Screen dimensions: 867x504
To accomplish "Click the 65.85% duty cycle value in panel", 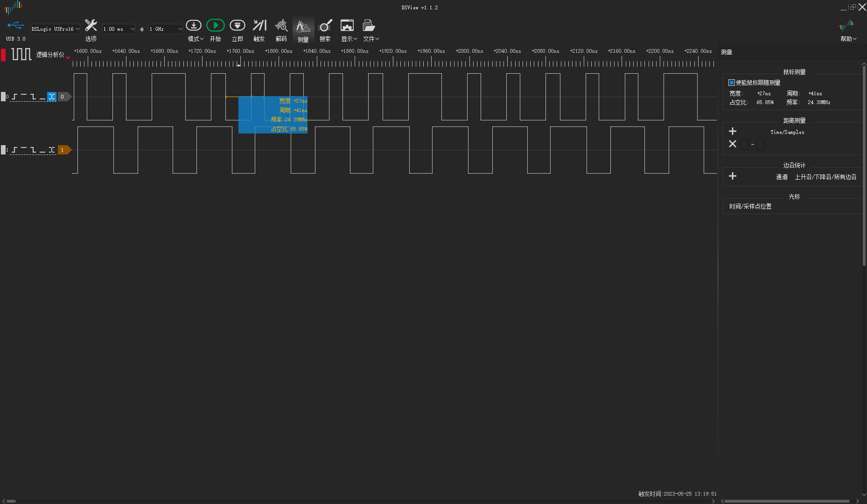I will pos(765,102).
